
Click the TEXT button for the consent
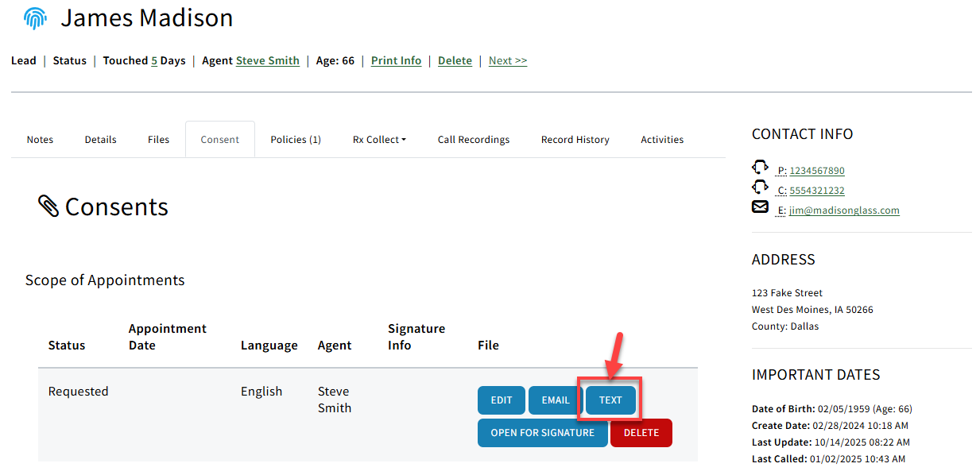610,400
